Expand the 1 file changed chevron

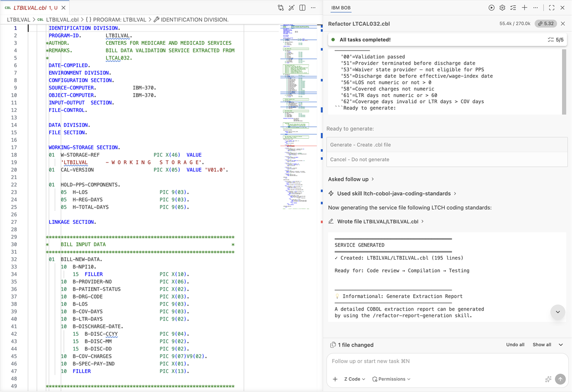pyautogui.click(x=561, y=345)
